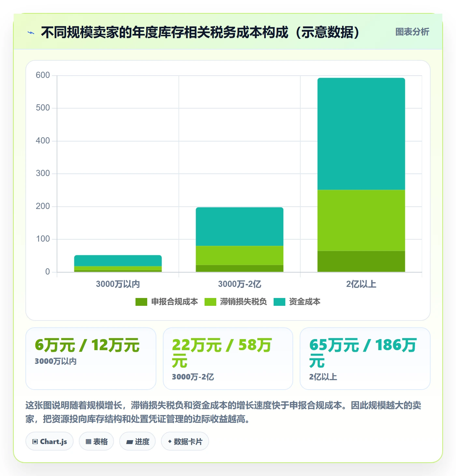Click the light green segment of 2亿以上 bar

(361, 220)
